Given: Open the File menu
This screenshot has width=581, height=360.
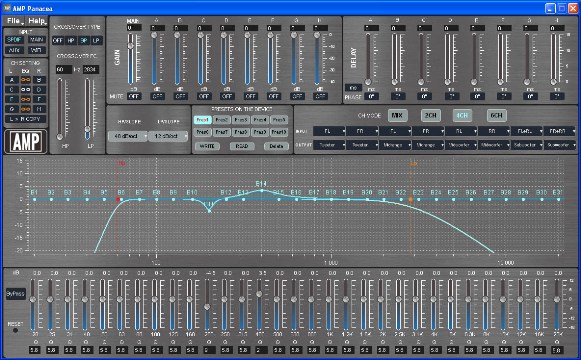Looking at the screenshot, I should tap(14, 21).
